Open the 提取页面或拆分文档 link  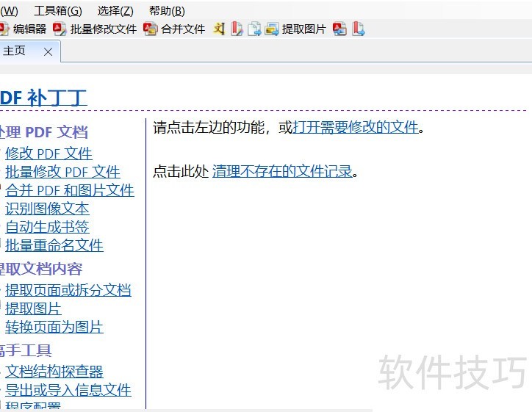(x=68, y=290)
